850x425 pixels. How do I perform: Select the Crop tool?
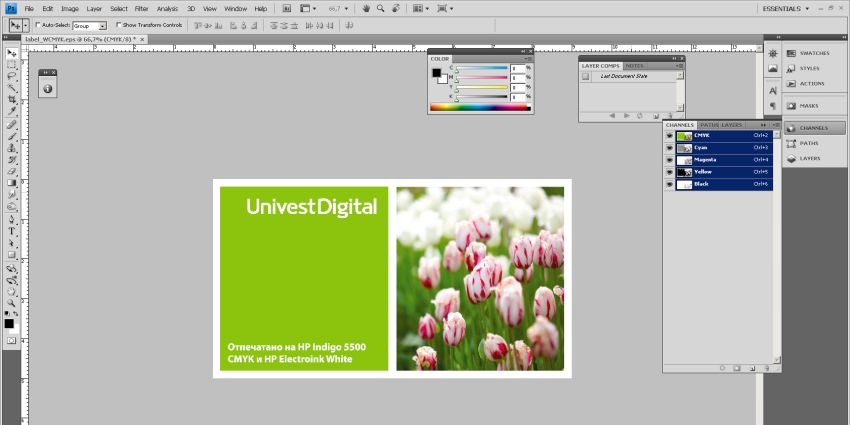[11, 100]
